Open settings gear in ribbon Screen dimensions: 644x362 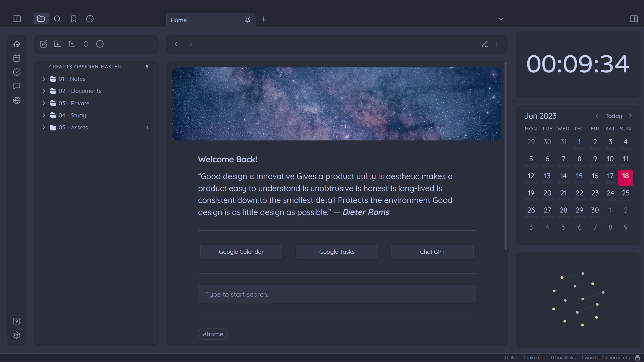pyautogui.click(x=17, y=335)
